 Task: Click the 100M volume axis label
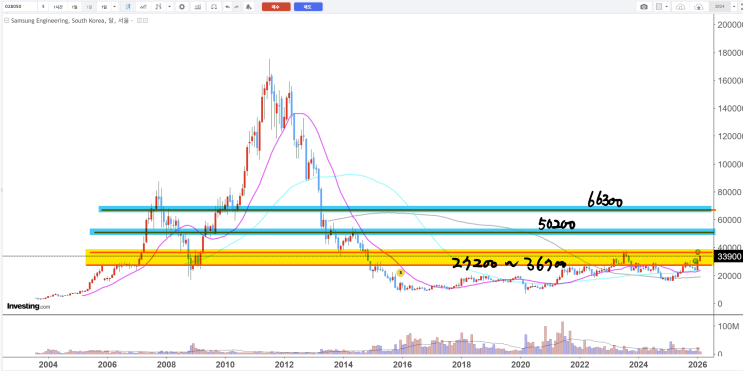click(x=728, y=326)
